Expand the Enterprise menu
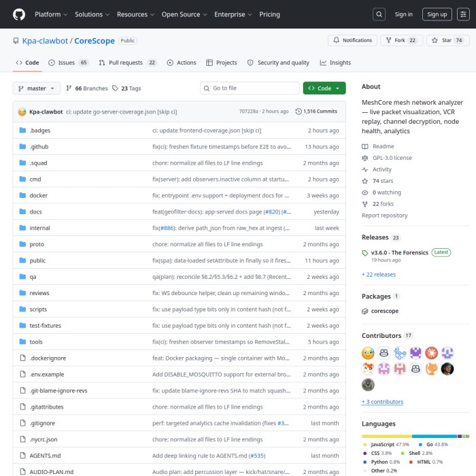Screen dimensions: 476x476 pyautogui.click(x=233, y=14)
